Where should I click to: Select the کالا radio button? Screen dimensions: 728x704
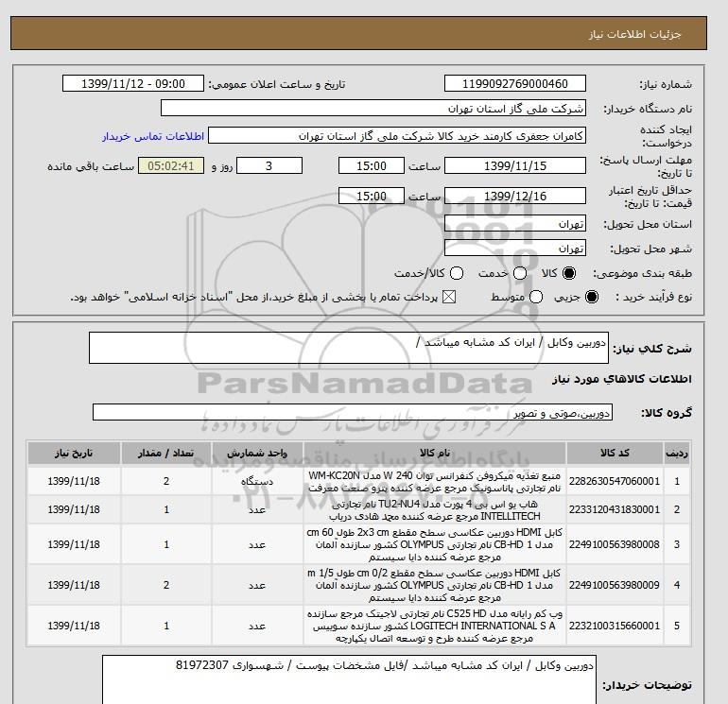click(569, 273)
